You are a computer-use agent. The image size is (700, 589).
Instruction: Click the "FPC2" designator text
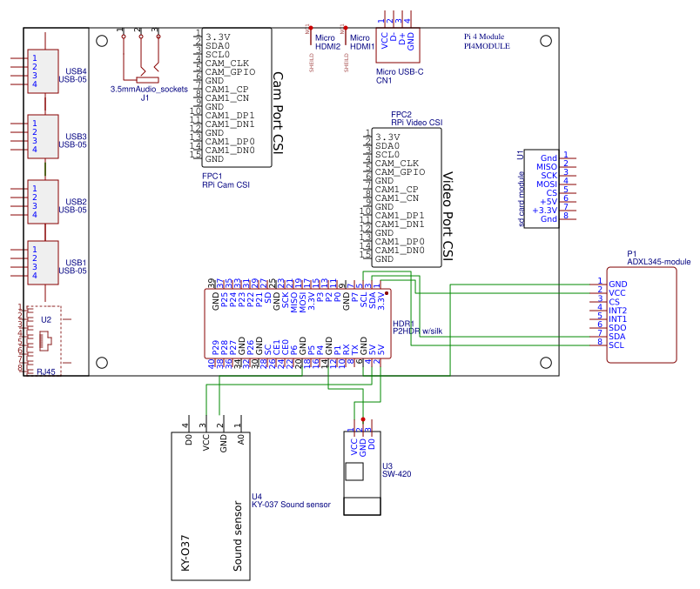coord(401,115)
